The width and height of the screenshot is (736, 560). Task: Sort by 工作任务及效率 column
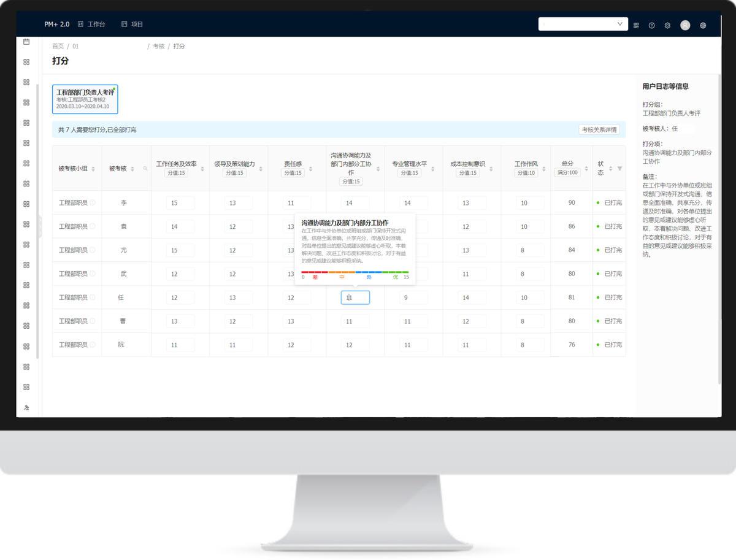click(x=202, y=169)
